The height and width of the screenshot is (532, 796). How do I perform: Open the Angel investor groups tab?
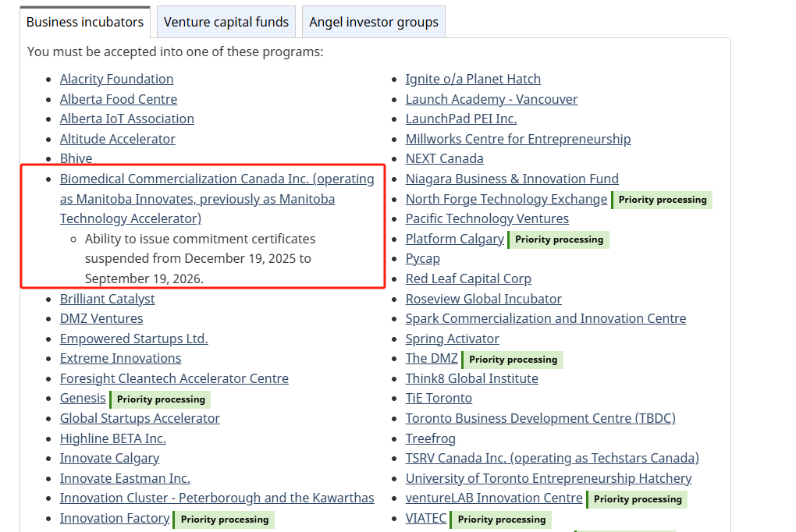coord(374,22)
